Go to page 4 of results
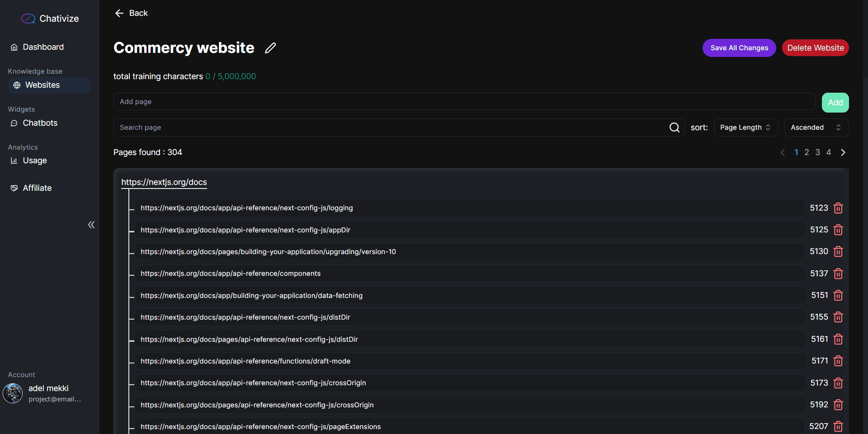The width and height of the screenshot is (868, 434). [x=829, y=152]
